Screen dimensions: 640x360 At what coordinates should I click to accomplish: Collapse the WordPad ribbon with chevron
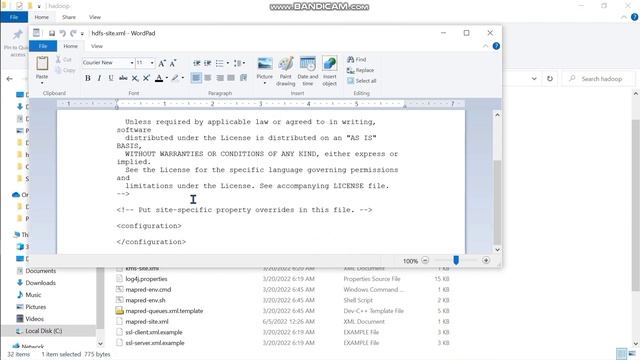click(485, 46)
